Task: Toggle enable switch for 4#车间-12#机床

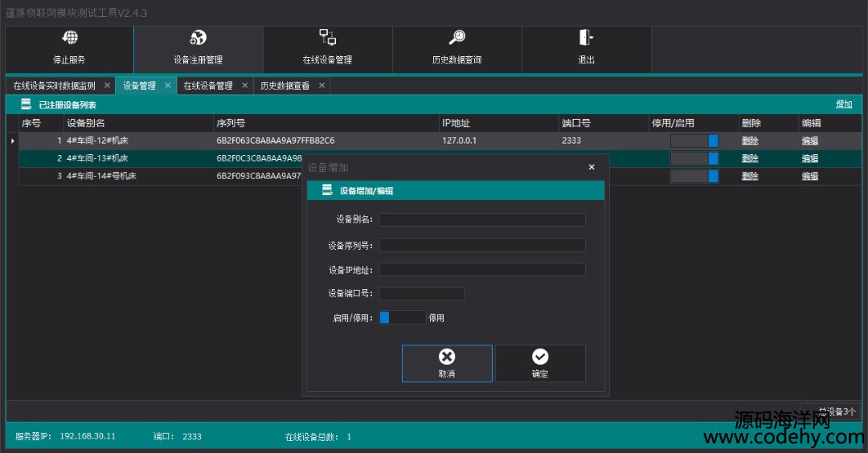Action: tap(694, 141)
